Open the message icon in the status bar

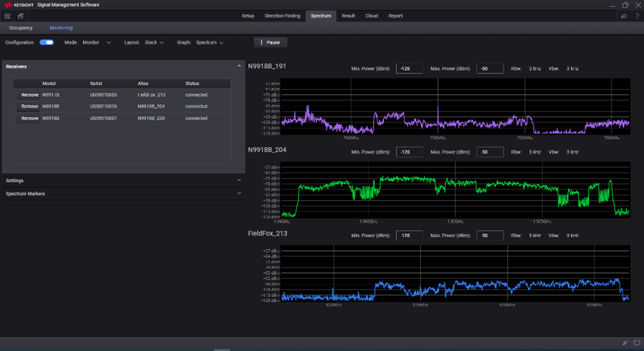coord(637,343)
